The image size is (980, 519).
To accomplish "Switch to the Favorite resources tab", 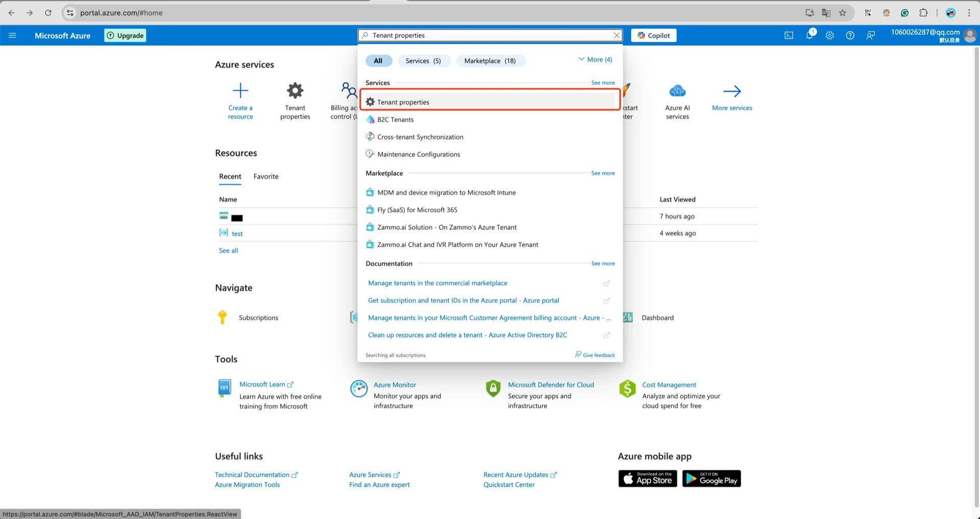I will pos(266,177).
